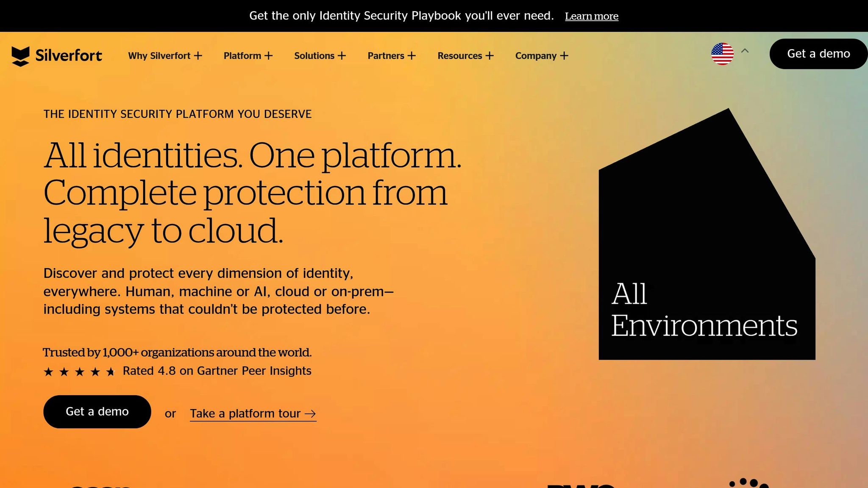Follow the Take a platform tour link

[x=245, y=413]
